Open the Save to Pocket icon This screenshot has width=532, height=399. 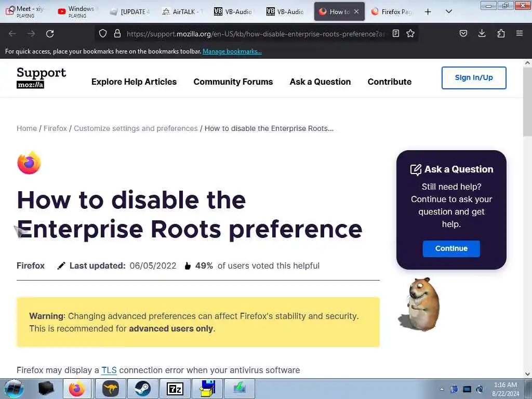pyautogui.click(x=463, y=33)
